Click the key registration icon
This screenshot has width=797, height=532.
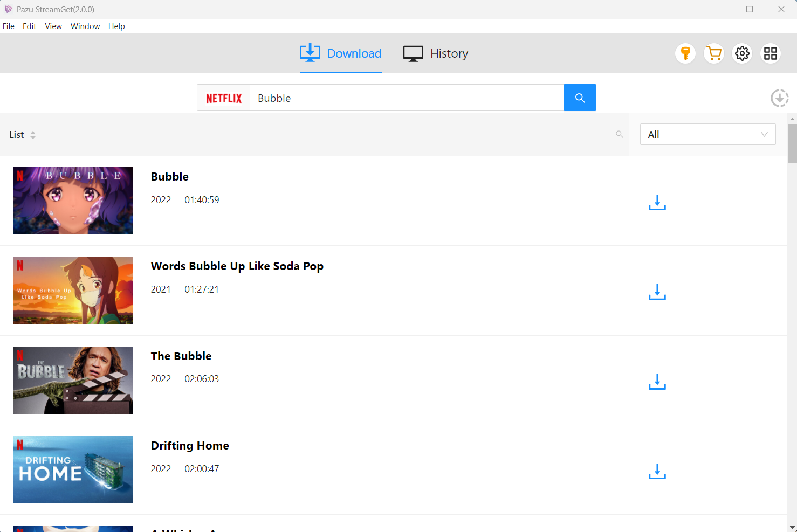pos(685,53)
